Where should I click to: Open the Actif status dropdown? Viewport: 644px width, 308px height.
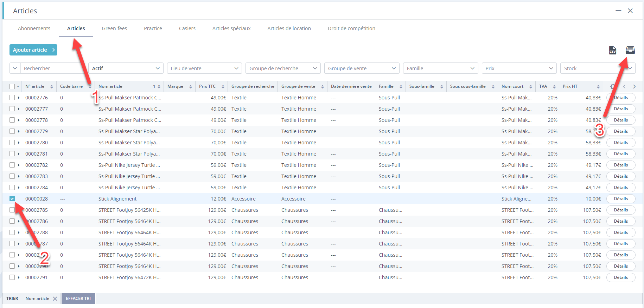pos(126,68)
